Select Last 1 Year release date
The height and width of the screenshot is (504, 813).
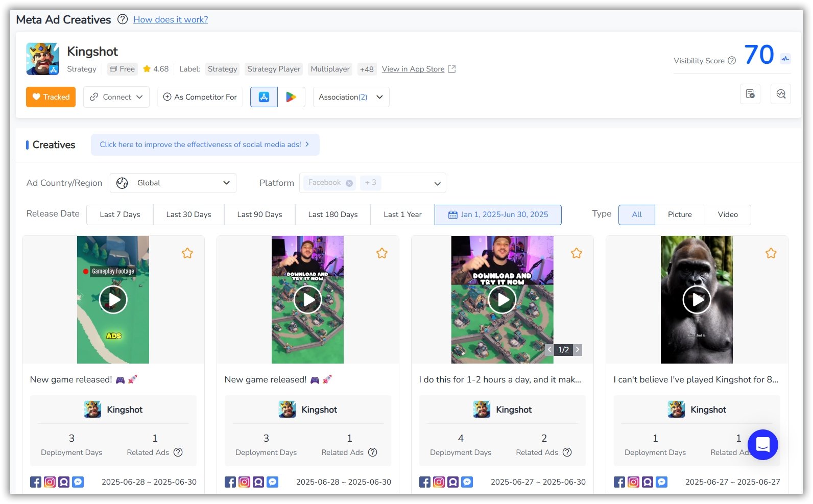pos(402,214)
